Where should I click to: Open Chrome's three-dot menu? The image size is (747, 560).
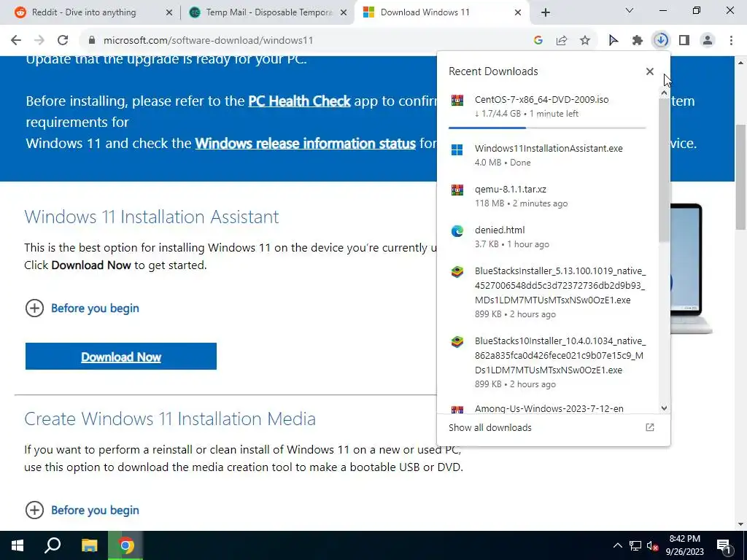(731, 41)
